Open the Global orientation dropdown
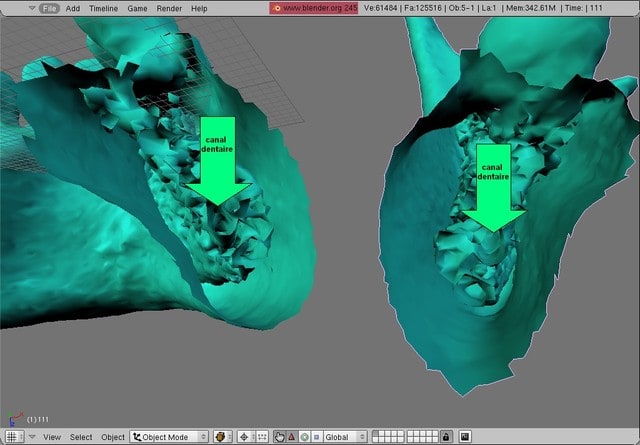This screenshot has height=445, width=640. 345,437
